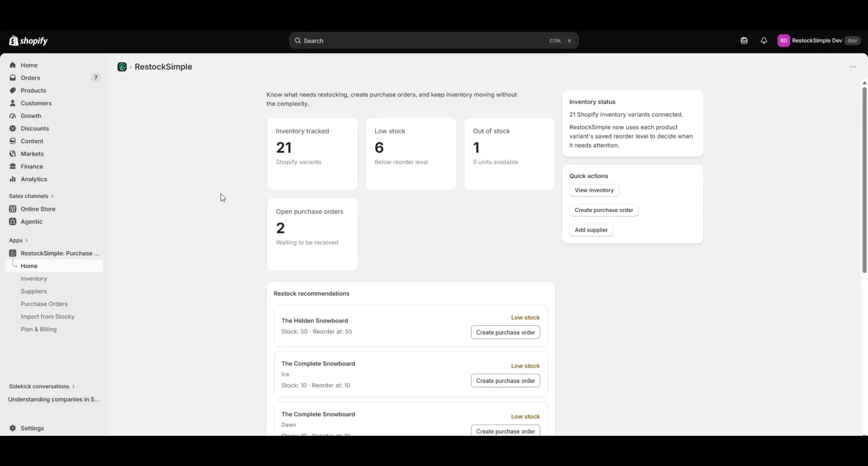This screenshot has height=466, width=868.
Task: Click View inventory quick action
Action: coord(594,190)
